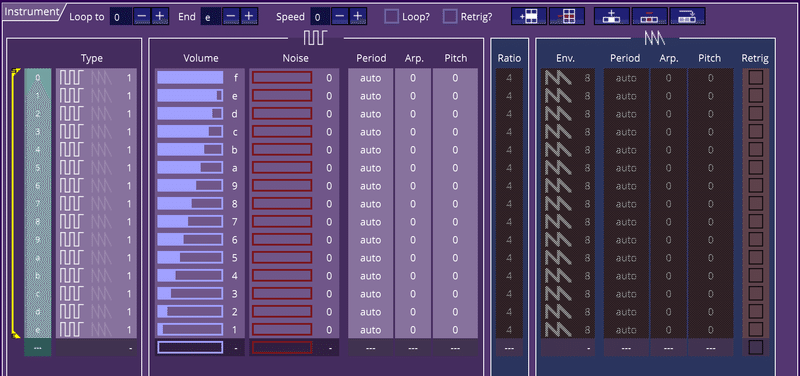Click the Env. sawtooth shape in row 0
The height and width of the screenshot is (376, 800).
click(x=558, y=78)
